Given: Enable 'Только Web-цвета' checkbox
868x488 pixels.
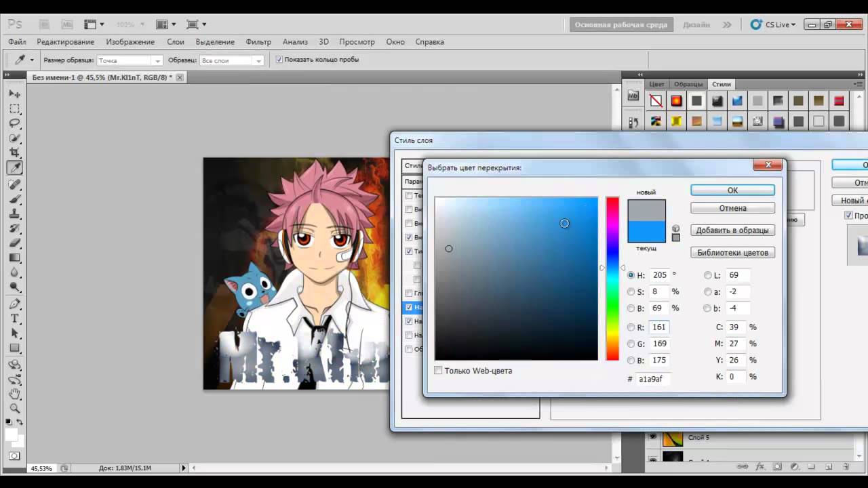Looking at the screenshot, I should 438,370.
